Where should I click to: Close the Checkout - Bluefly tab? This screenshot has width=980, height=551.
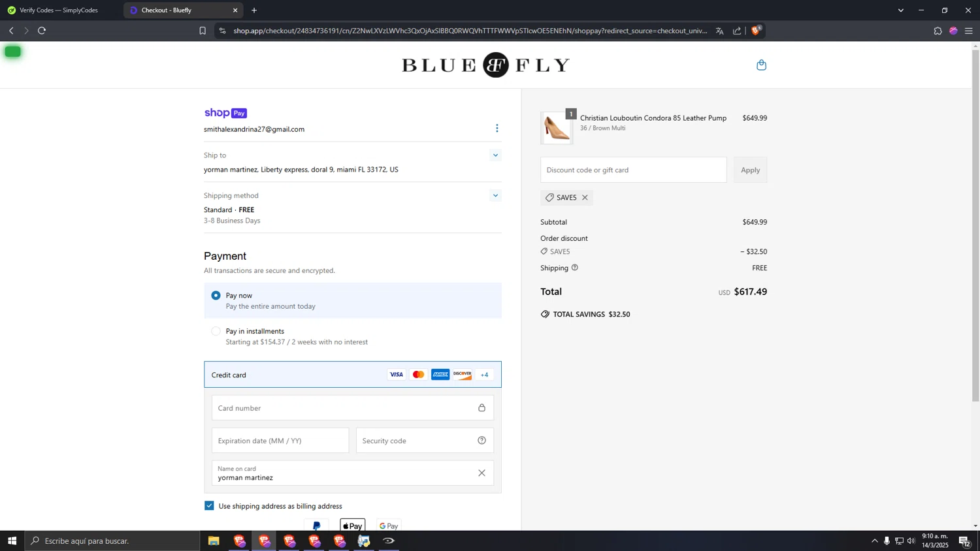pyautogui.click(x=235, y=10)
